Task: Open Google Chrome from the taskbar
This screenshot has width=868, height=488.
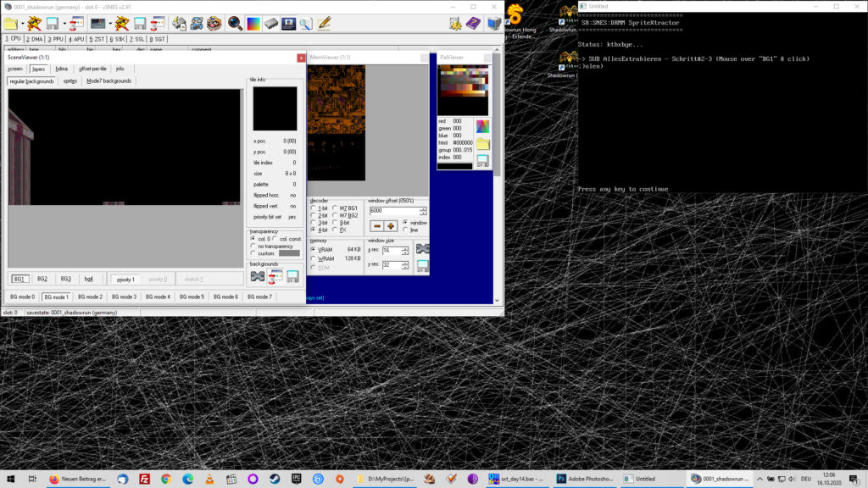Action: pyautogui.click(x=166, y=480)
